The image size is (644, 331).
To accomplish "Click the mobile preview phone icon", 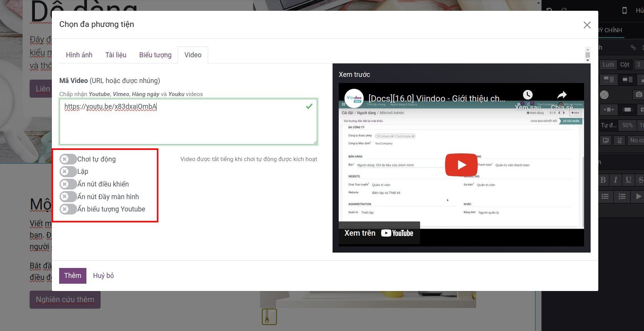I will coord(624,10).
